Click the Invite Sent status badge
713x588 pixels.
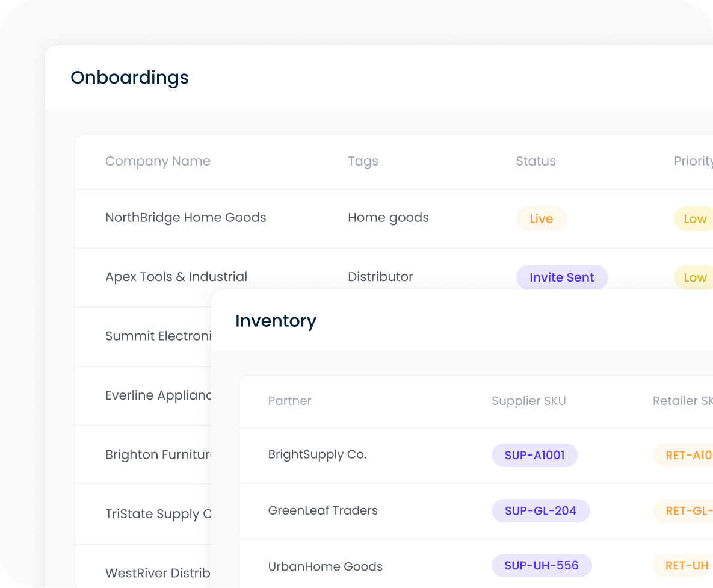pos(561,277)
